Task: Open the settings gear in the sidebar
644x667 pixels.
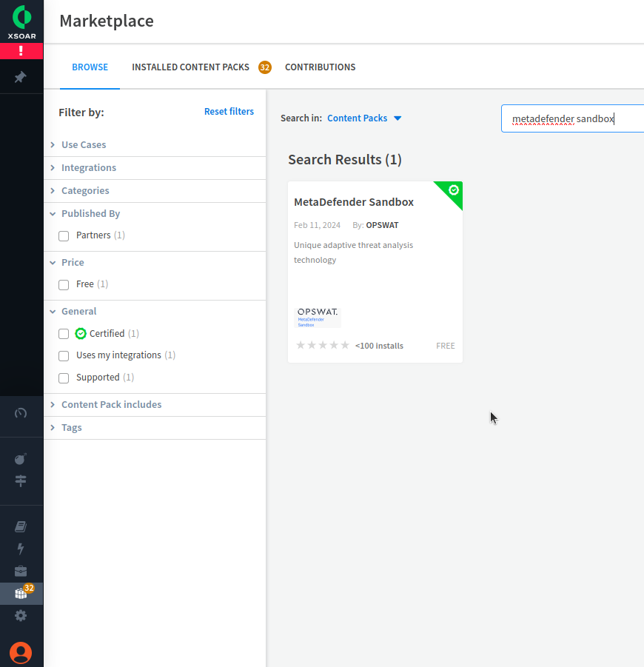Action: [21, 615]
